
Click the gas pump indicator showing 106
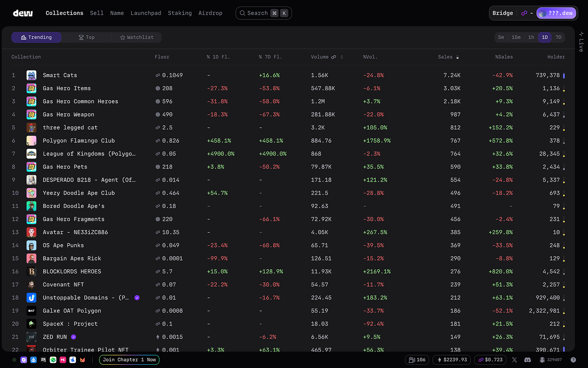417,360
